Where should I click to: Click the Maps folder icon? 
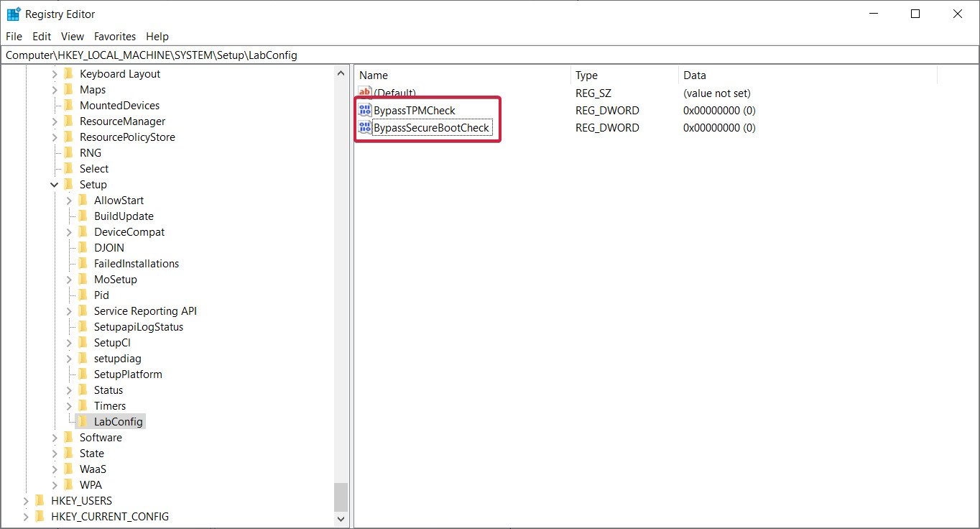pyautogui.click(x=69, y=90)
